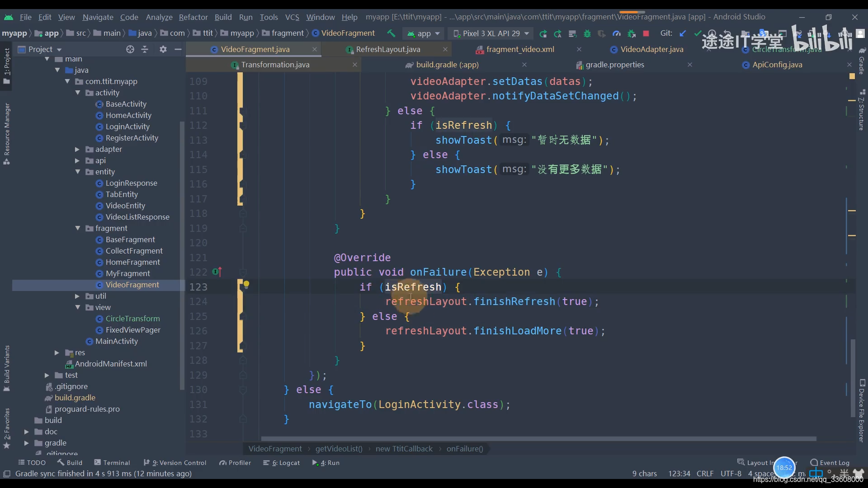868x488 pixels.
Task: Click the Collapse All icon in Project panel
Action: click(145, 49)
